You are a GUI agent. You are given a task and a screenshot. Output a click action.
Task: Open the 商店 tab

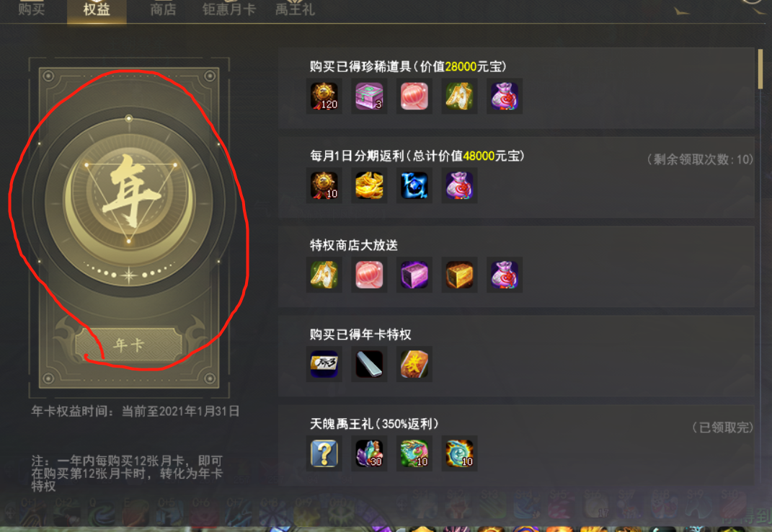(x=163, y=9)
